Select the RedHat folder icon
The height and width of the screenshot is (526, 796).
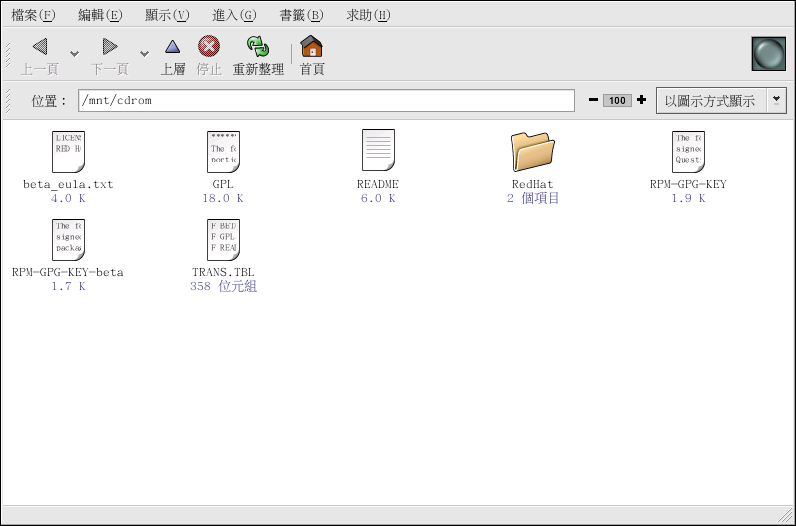coord(532,152)
